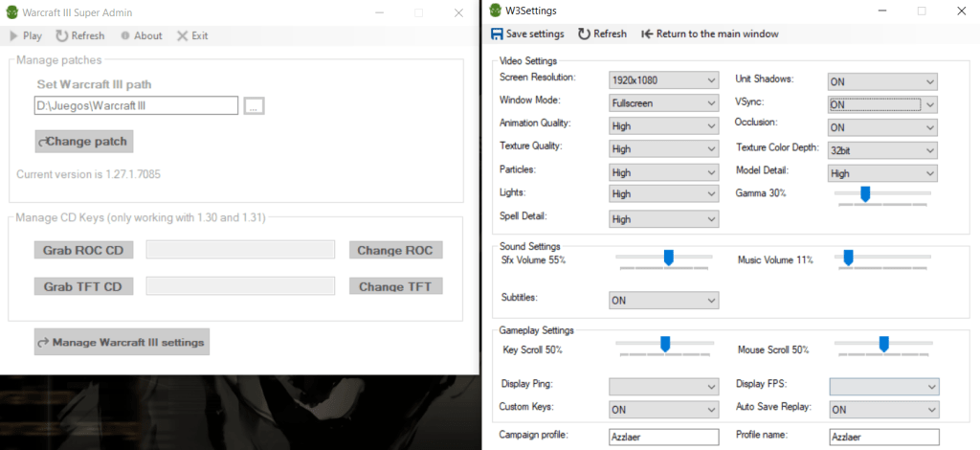The image size is (980, 450).
Task: Click the orc icon in Super Admin title bar
Action: tap(11, 12)
